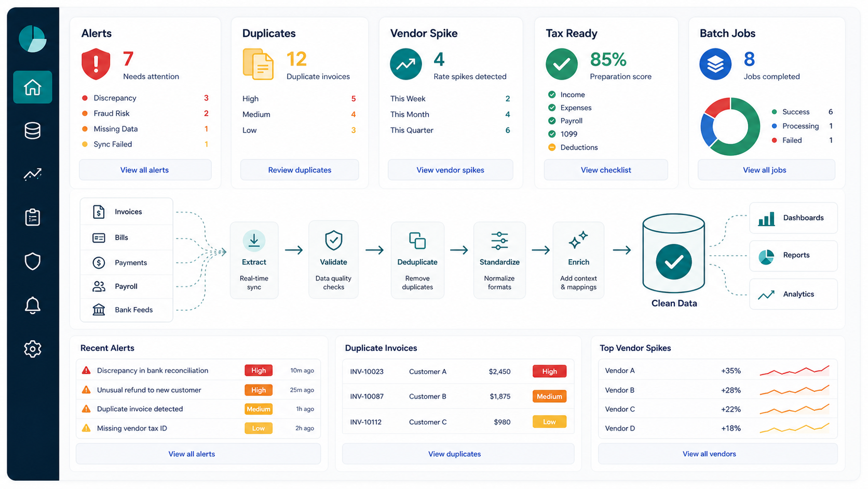Select the Payments dollar icon

99,262
